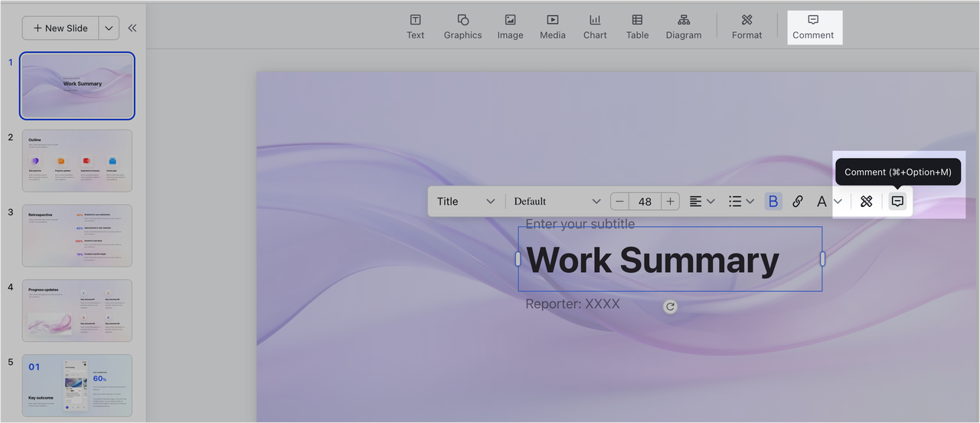Open the Diagram tool

683,28
